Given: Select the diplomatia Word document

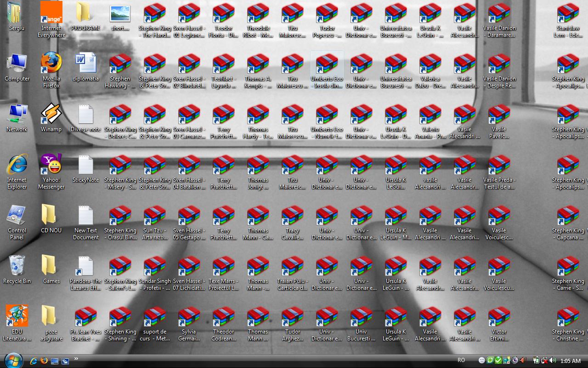Looking at the screenshot, I should 85,64.
